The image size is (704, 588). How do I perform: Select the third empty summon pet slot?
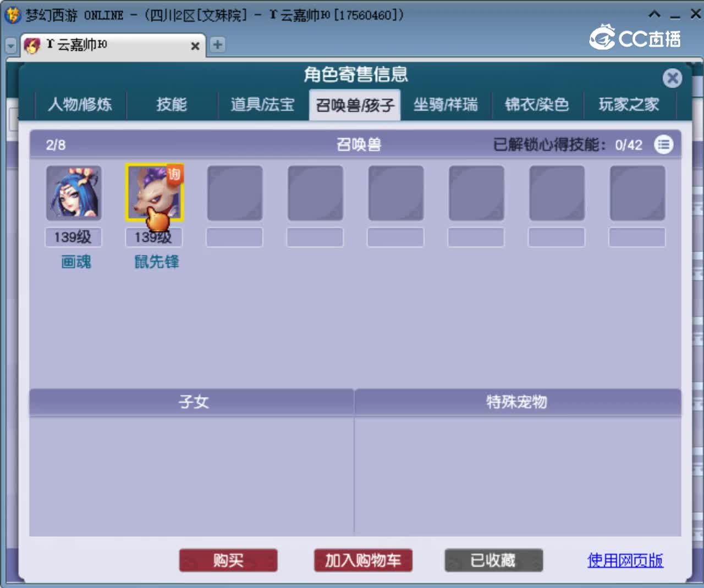(x=396, y=193)
